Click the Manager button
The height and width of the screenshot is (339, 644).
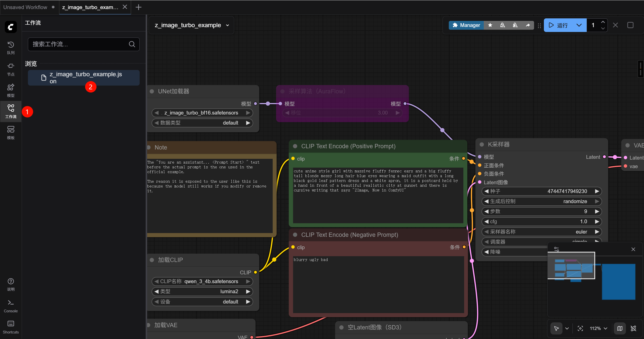pyautogui.click(x=466, y=25)
